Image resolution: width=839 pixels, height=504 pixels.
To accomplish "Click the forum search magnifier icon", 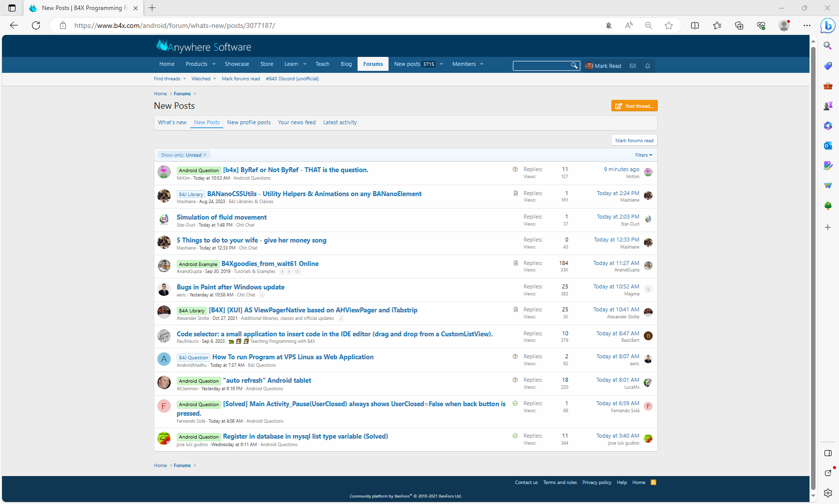I will point(574,65).
